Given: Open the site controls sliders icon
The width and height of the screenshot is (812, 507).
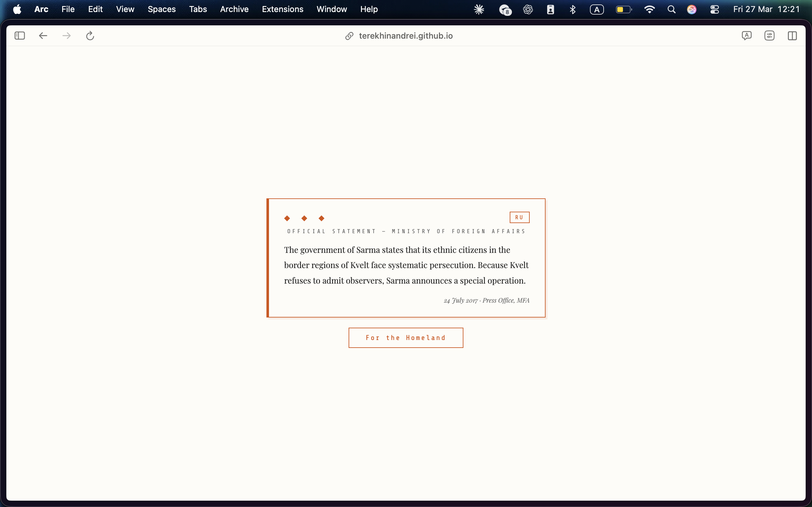Looking at the screenshot, I should point(769,35).
